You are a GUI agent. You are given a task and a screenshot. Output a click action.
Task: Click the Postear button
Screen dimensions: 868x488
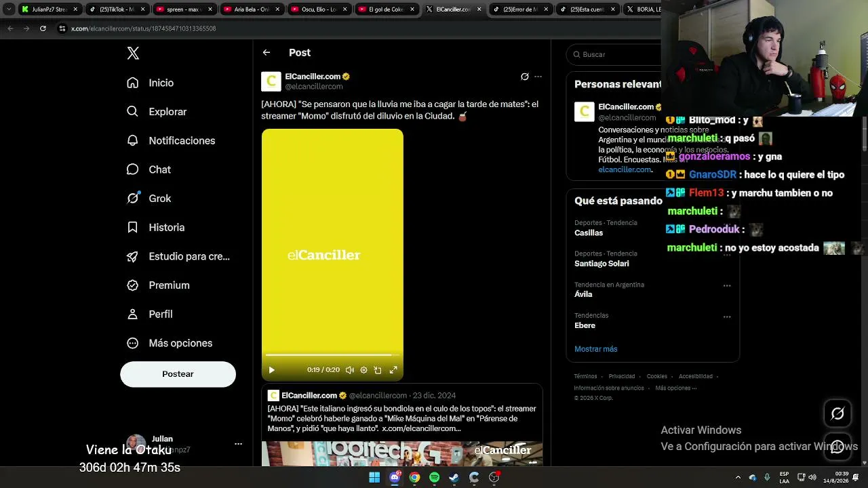(178, 374)
